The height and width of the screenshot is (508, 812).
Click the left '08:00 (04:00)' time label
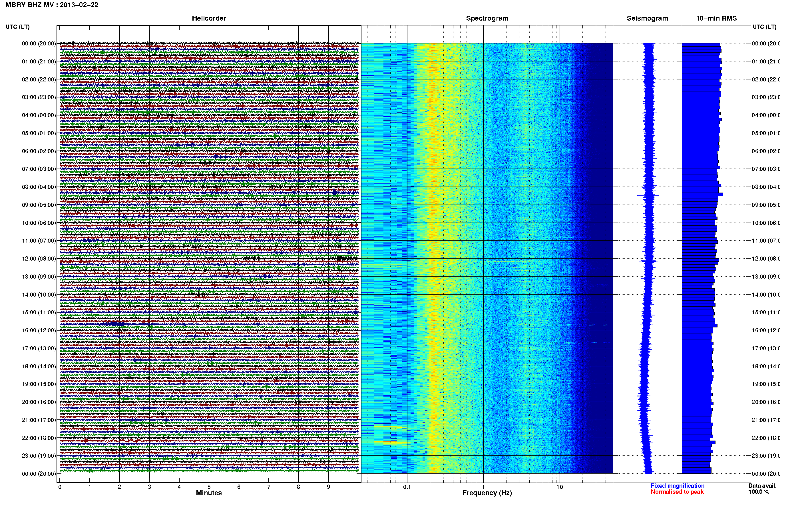pos(39,187)
